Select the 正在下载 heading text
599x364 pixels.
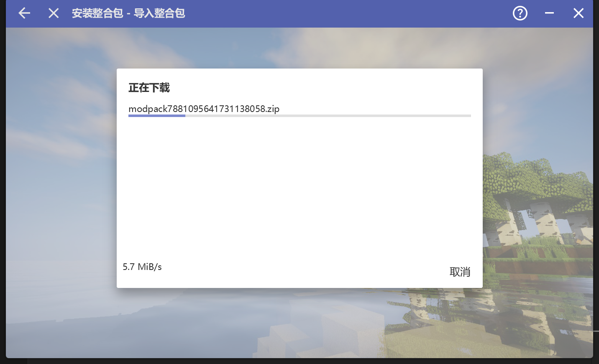tap(148, 88)
